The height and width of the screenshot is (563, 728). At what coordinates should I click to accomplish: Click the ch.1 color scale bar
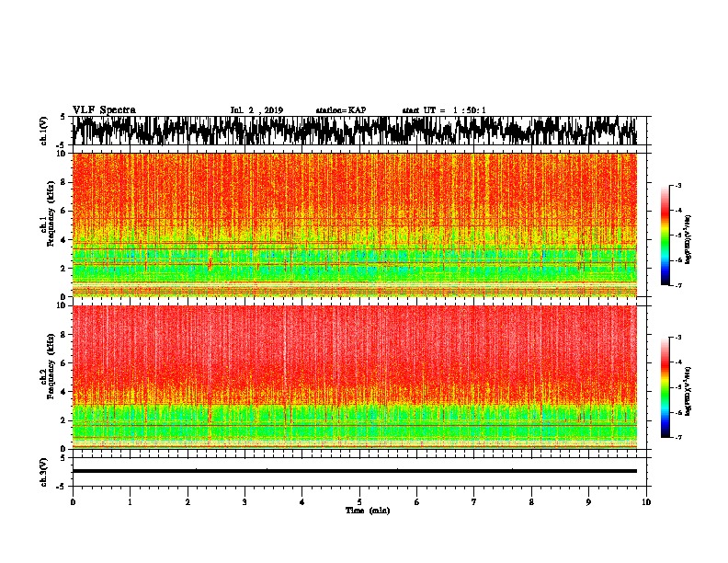point(665,235)
